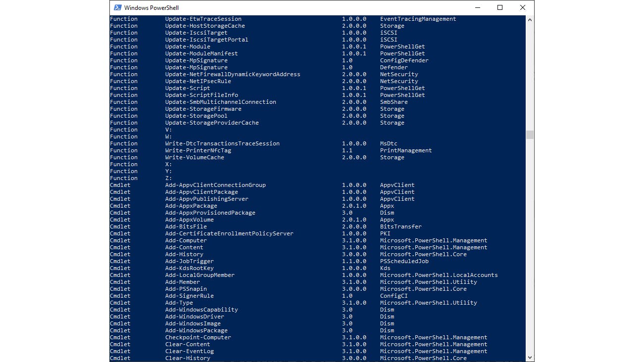
Task: Click the Write-PrinterNfcTag function name
Action: (198, 150)
